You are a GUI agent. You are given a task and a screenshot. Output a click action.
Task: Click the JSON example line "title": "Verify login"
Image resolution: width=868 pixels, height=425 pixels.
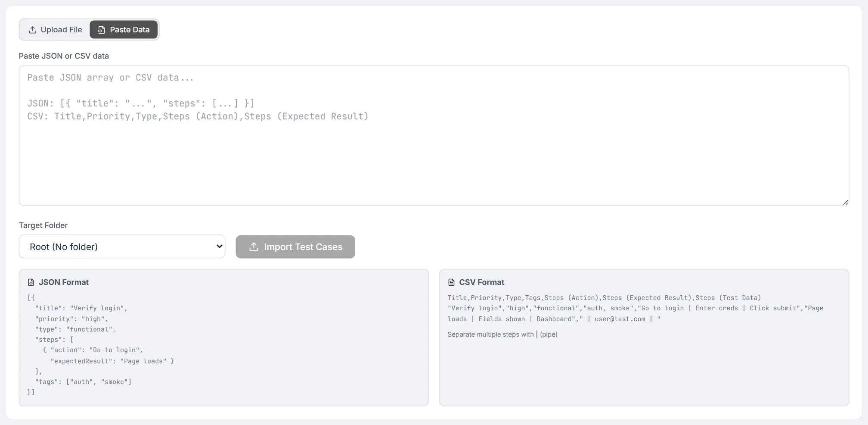point(81,308)
